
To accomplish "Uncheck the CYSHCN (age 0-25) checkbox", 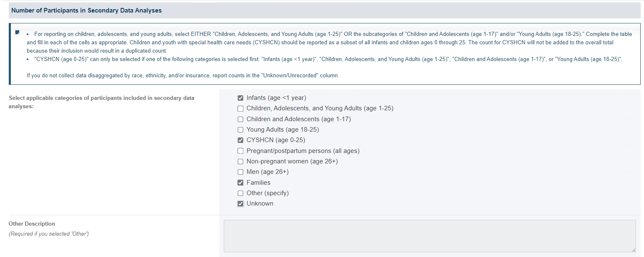I will coord(240,140).
